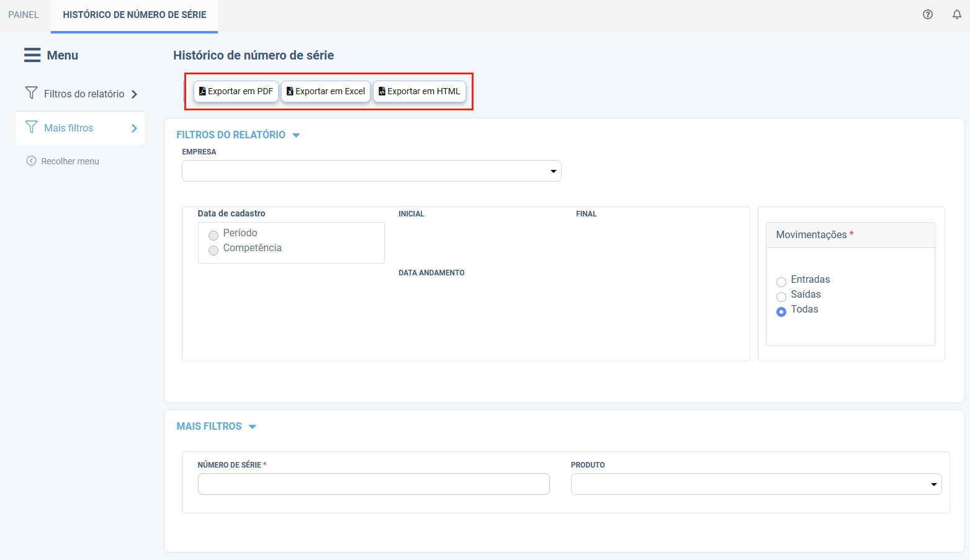Viewport: 970px width, 560px height.
Task: Expand Filtros do relatório sidebar chevron
Action: (x=134, y=94)
